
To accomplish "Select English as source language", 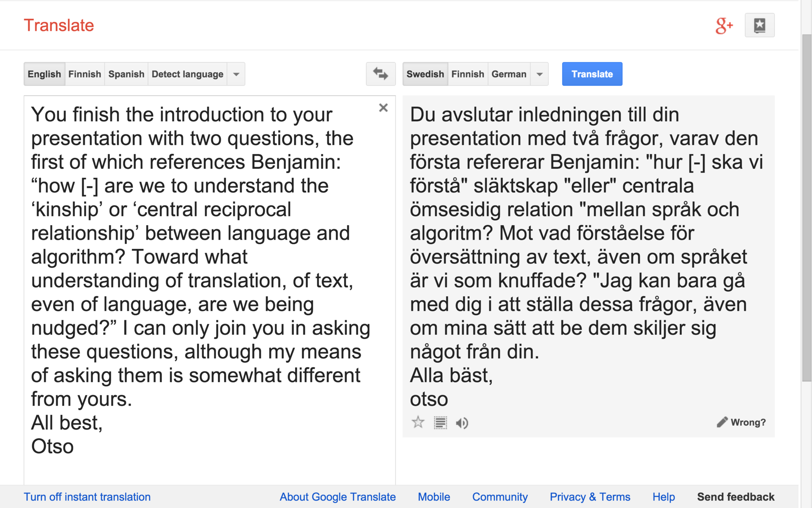I will pos(44,74).
